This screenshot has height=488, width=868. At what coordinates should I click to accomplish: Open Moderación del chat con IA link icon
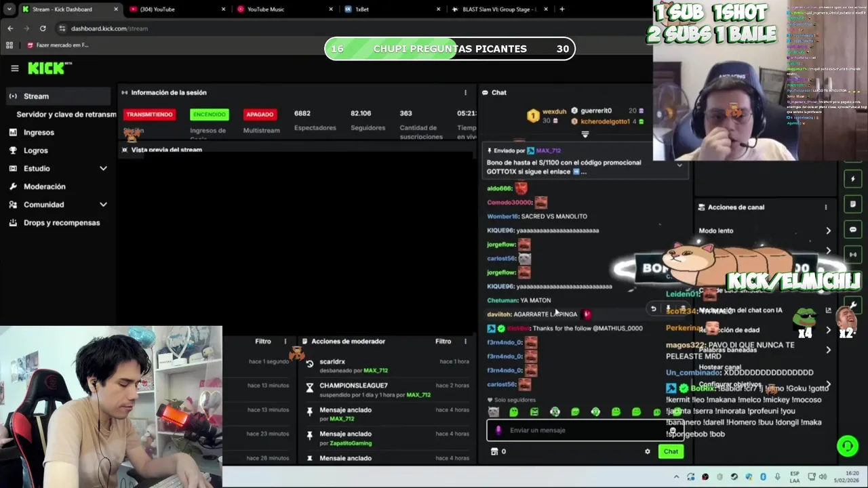coord(828,310)
